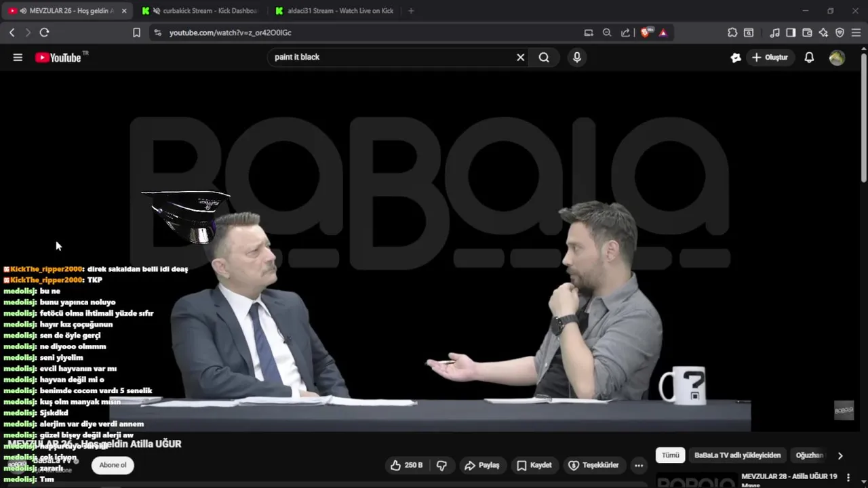Close the MEVZULAR 26 tab
The height and width of the screenshot is (488, 868).
tap(124, 11)
